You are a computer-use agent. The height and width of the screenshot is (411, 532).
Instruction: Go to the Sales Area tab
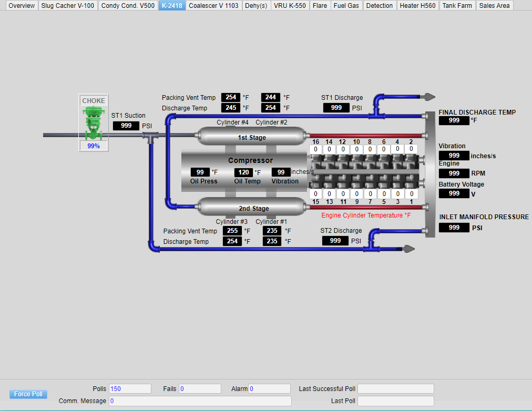click(x=494, y=5)
